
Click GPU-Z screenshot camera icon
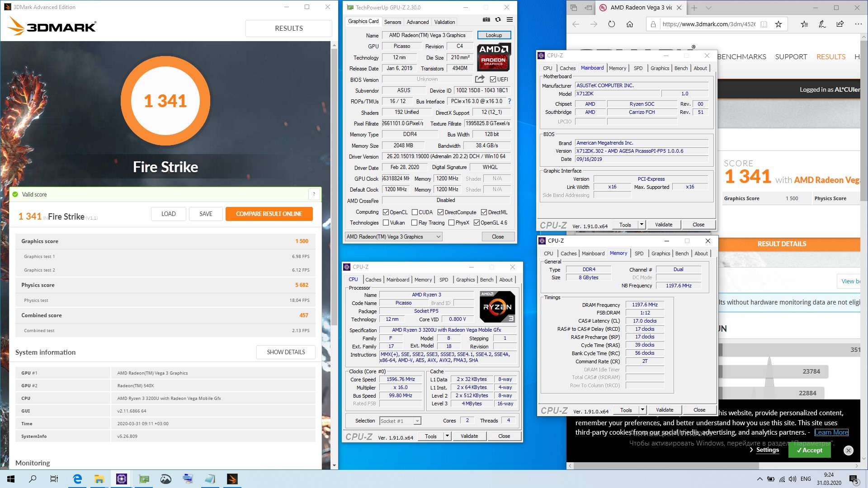click(x=486, y=20)
